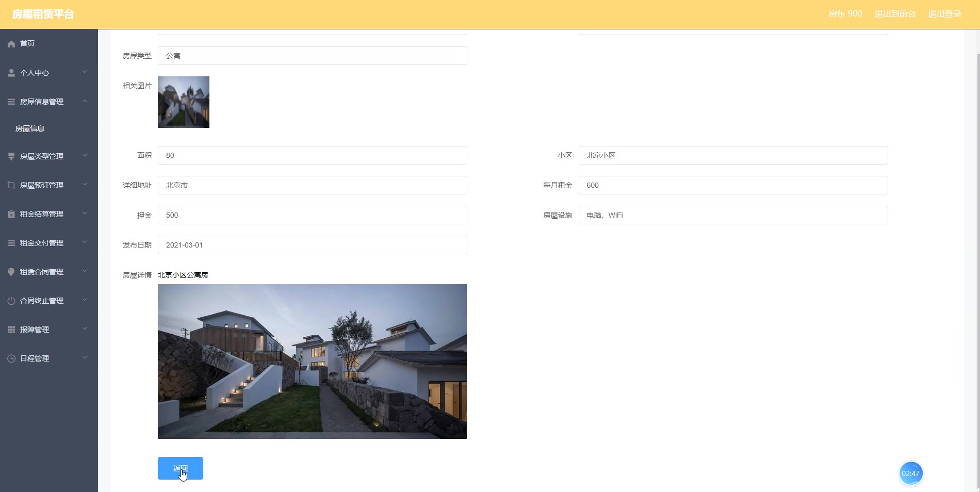980x492 pixels.
Task: Click the 每月租金 field showing 600
Action: 733,185
